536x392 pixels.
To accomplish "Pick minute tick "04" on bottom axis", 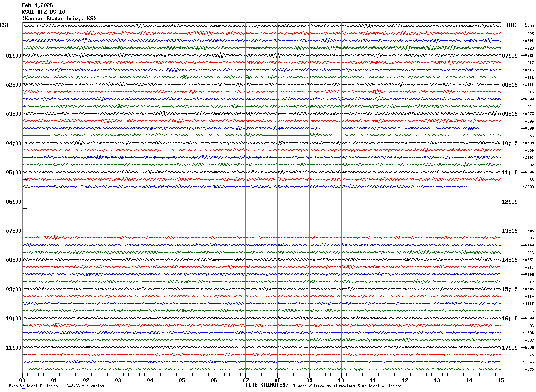I will (x=150, y=380).
